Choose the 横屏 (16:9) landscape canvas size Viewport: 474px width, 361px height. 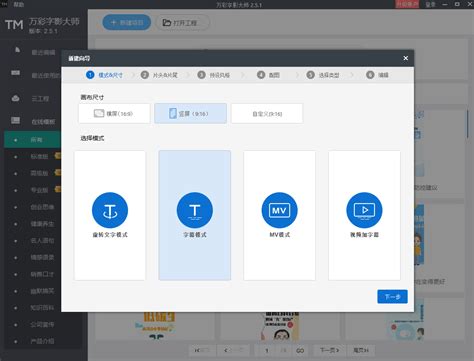pyautogui.click(x=114, y=114)
